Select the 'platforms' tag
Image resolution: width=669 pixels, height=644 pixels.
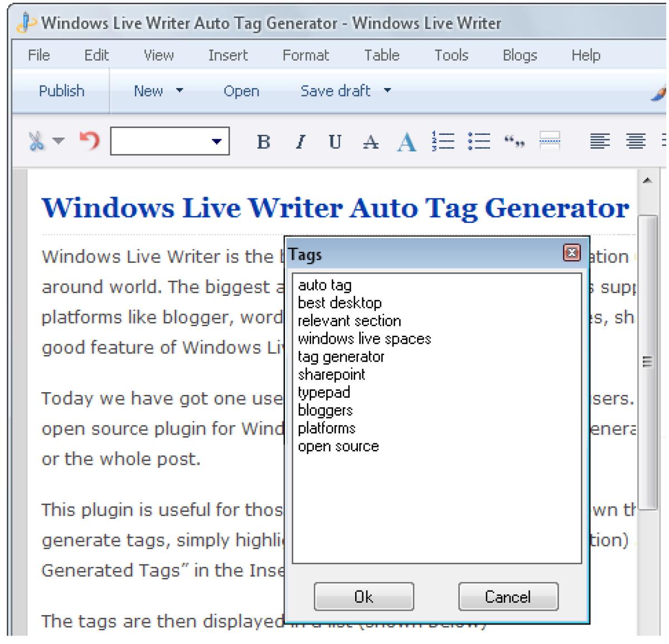point(327,428)
